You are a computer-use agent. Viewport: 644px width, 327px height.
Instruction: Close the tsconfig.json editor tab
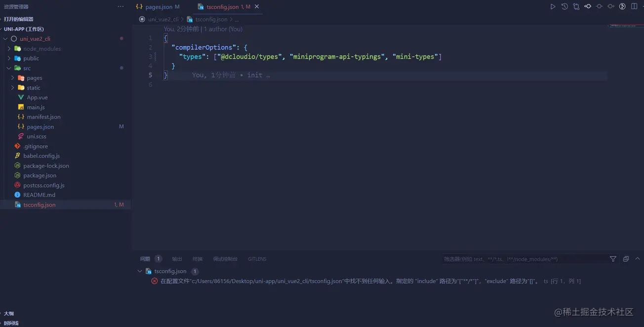click(257, 7)
